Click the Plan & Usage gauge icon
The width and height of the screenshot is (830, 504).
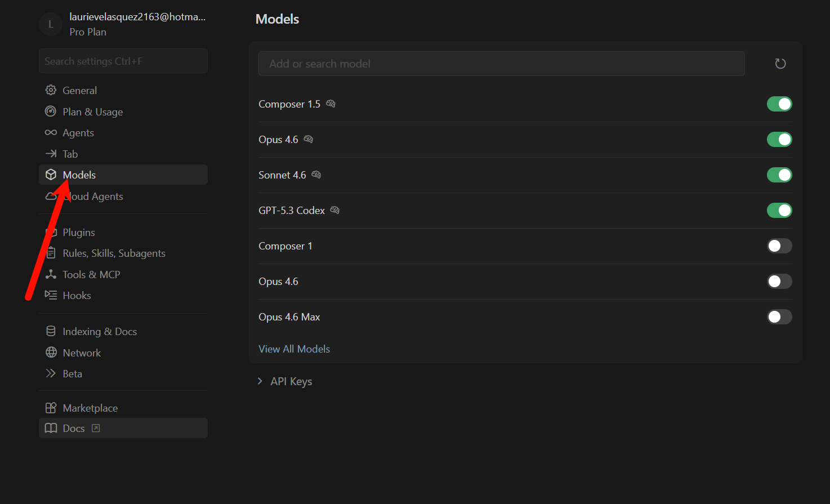click(x=51, y=111)
